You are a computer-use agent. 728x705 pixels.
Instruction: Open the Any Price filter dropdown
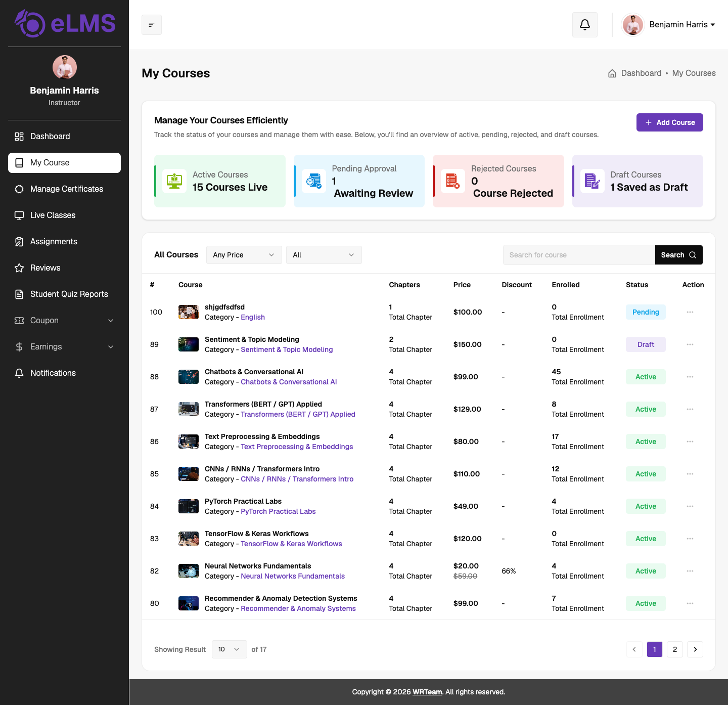pyautogui.click(x=244, y=255)
